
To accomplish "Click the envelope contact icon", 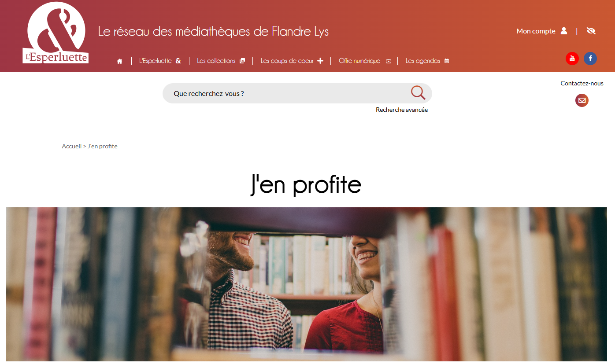I will point(582,100).
